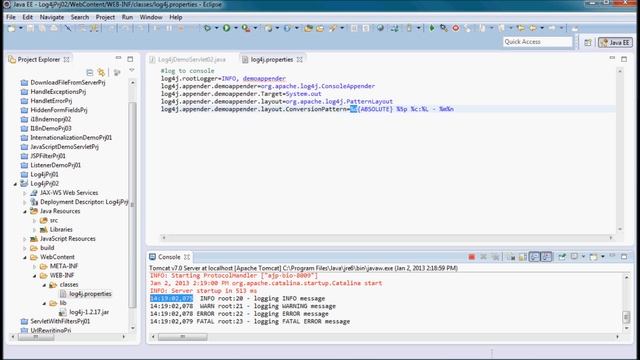Screen dimensions: 640x360
Task: Open the dropdown arrow next to Debug button
Action: tap(216, 28)
